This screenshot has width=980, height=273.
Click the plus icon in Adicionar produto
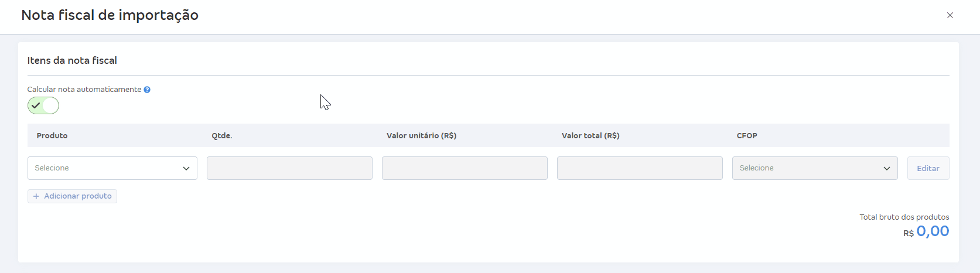point(36,196)
